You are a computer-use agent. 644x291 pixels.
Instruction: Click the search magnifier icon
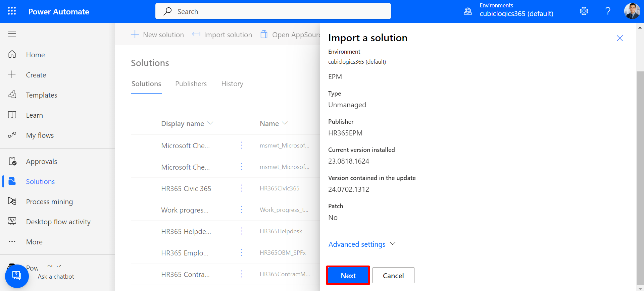click(x=167, y=11)
